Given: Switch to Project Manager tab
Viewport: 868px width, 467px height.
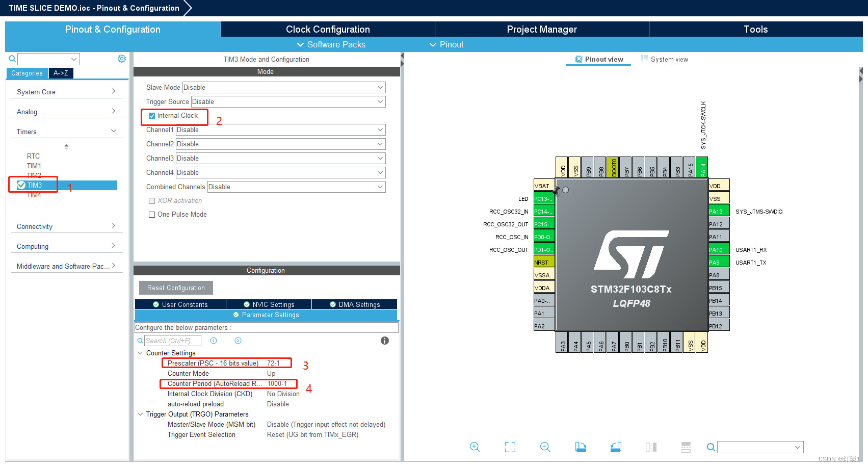Looking at the screenshot, I should tap(542, 29).
